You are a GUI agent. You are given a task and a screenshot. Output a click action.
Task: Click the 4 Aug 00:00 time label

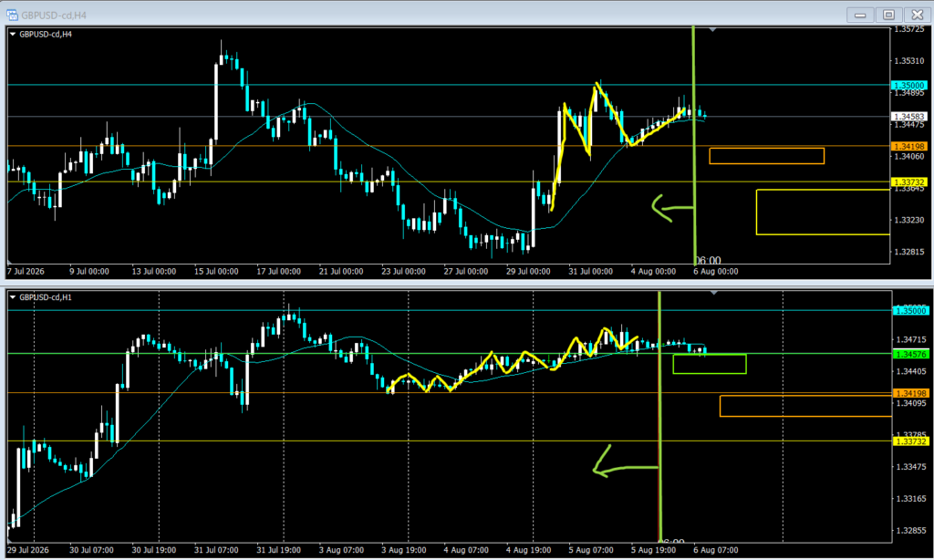pos(653,271)
